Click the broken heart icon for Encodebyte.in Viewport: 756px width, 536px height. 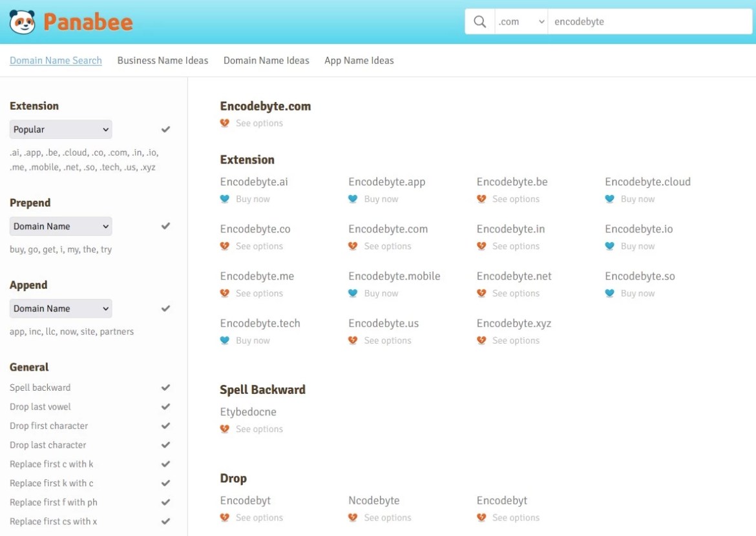click(481, 246)
